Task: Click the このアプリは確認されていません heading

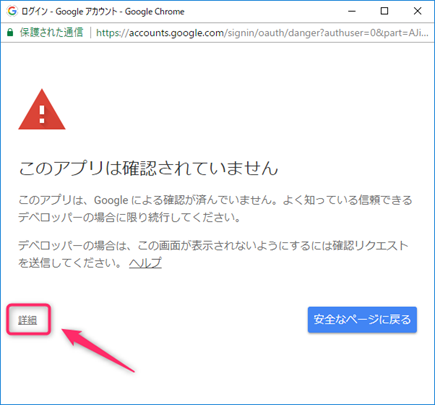Action: [x=148, y=168]
